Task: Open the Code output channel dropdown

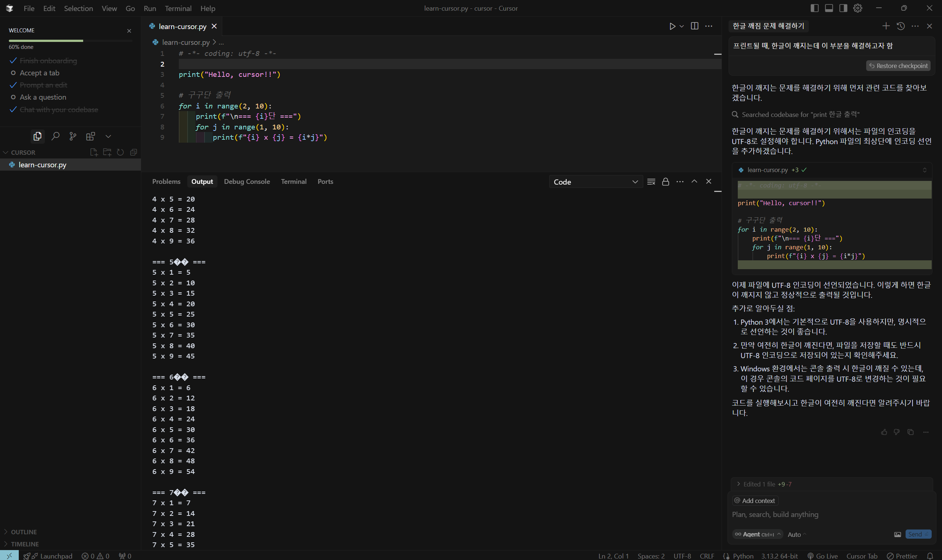Action: pyautogui.click(x=595, y=182)
